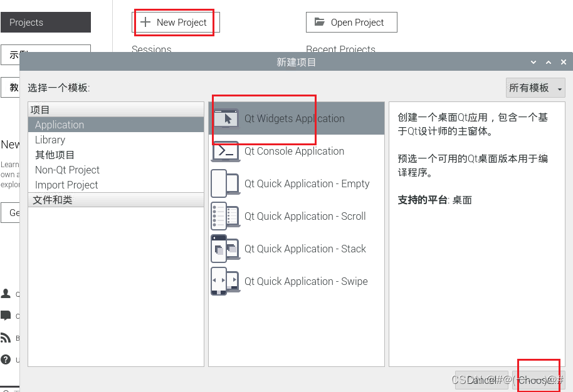573x392 pixels.
Task: Click the question mark help icon
Action: pos(6,359)
